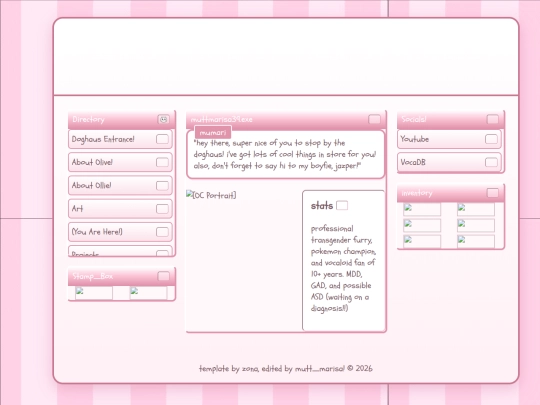This screenshot has width=540, height=405.
Task: Click the 'mumari' name tag
Action: [x=213, y=133]
